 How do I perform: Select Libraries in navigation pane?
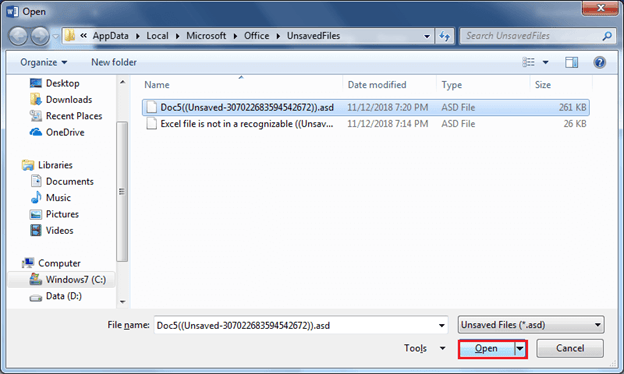[x=47, y=165]
